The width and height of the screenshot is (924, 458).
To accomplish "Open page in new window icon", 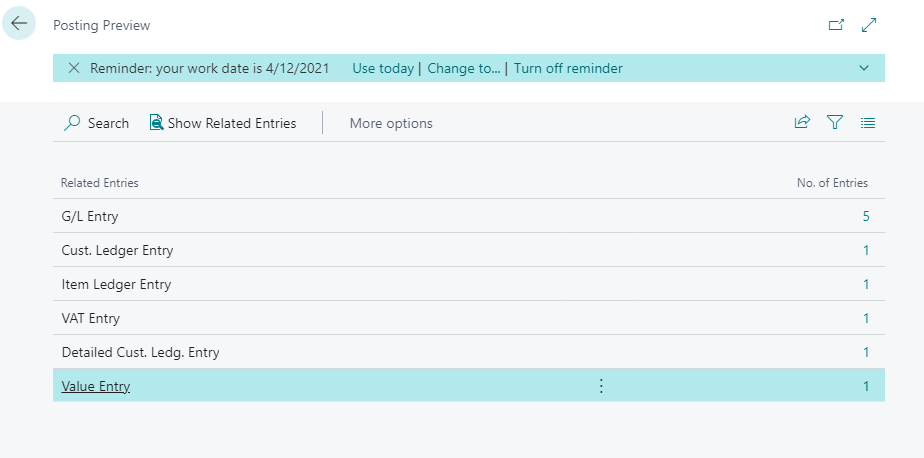I will point(836,25).
